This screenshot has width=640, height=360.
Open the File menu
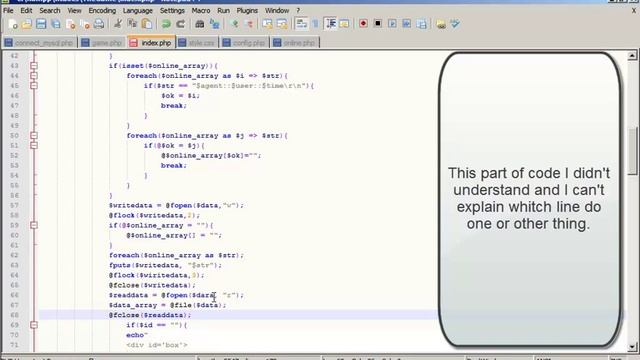coord(8,11)
